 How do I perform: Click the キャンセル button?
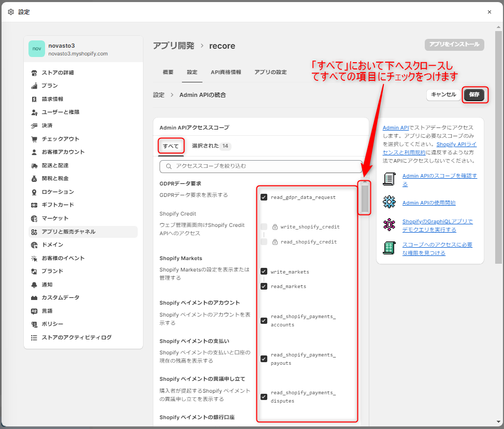pyautogui.click(x=443, y=94)
